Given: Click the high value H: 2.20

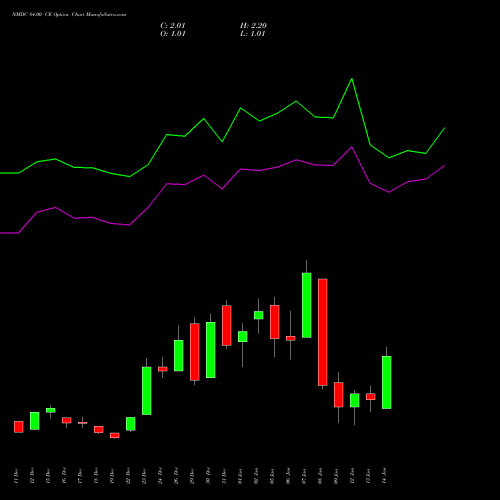Looking at the screenshot, I should click(x=253, y=26).
